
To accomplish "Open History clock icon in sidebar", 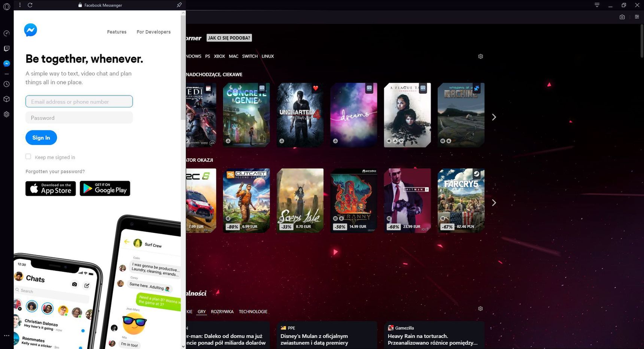I will 6,84.
